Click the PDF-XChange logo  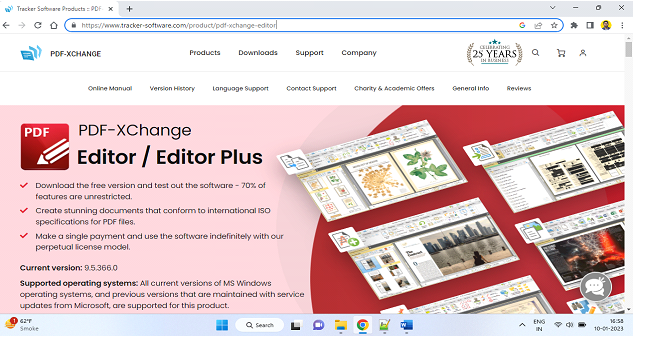[61, 53]
